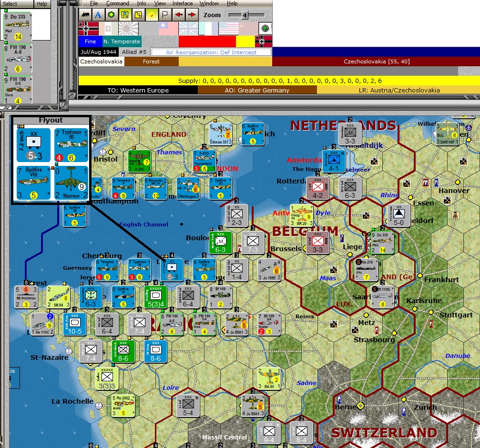Image resolution: width=480 pixels, height=448 pixels.
Task: Click the Forest terrain label
Action: (151, 61)
